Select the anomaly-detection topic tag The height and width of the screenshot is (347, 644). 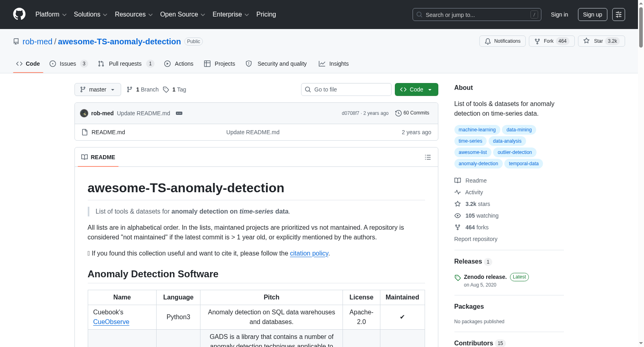[478, 164]
